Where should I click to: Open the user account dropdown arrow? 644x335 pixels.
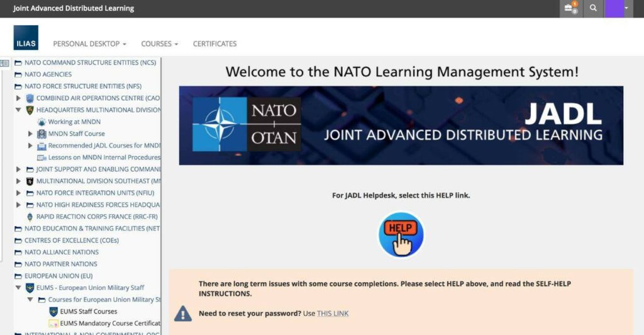point(626,8)
